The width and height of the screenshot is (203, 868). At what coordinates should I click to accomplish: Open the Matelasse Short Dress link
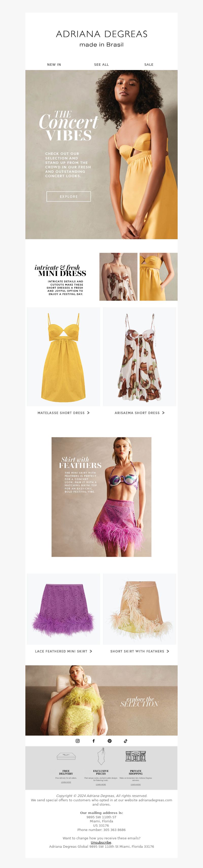click(x=63, y=413)
